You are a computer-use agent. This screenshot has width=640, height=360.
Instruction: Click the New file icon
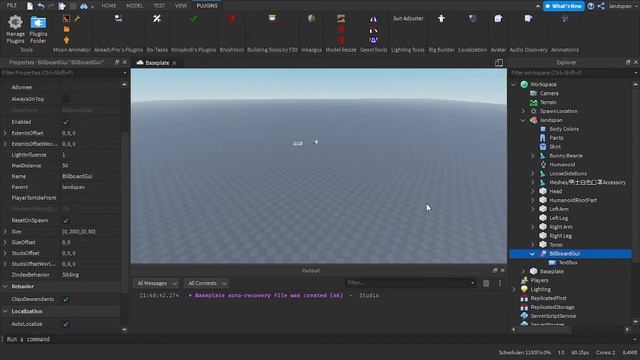[x=30, y=6]
